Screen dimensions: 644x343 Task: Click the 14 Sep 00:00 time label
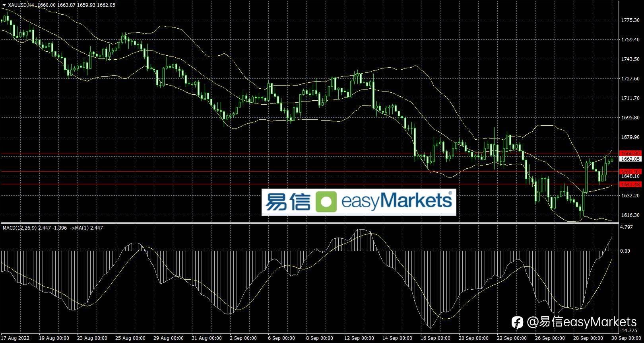coord(398,338)
